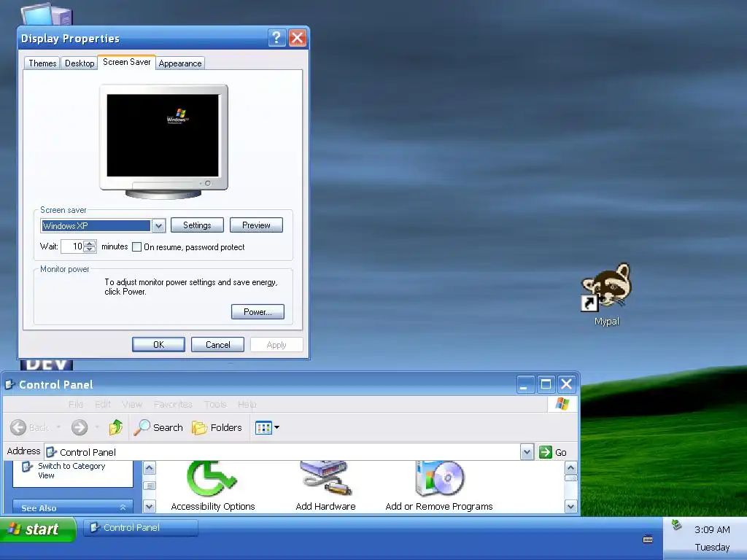The height and width of the screenshot is (560, 747).
Task: Click the Control Panel taskbar button
Action: coord(141,528)
